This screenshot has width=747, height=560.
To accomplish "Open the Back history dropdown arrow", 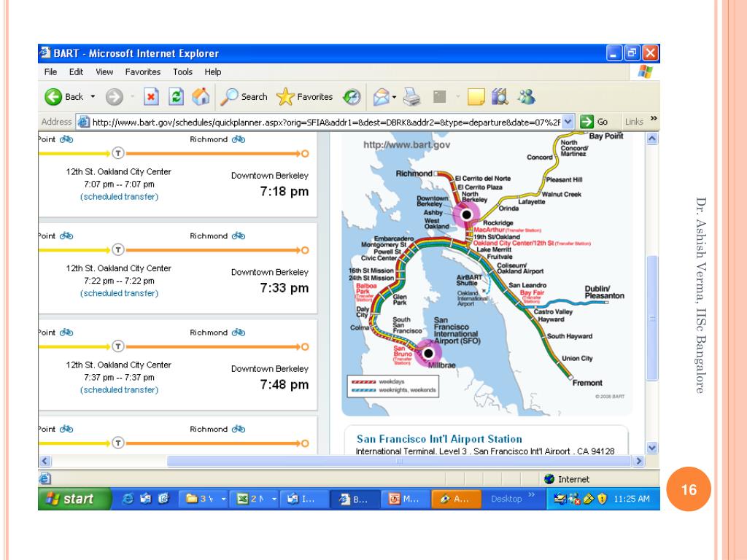I will point(93,97).
